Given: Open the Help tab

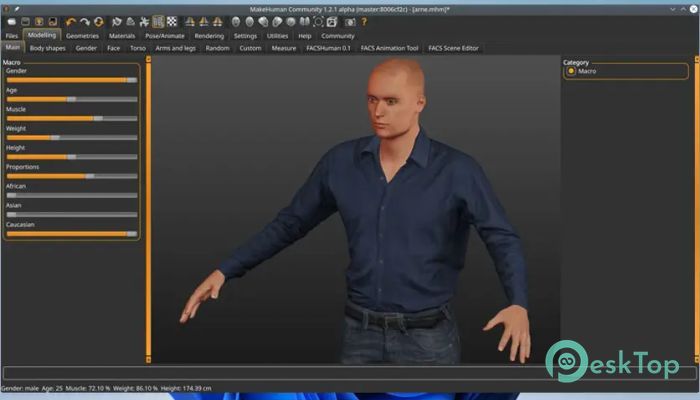Looking at the screenshot, I should tap(304, 36).
